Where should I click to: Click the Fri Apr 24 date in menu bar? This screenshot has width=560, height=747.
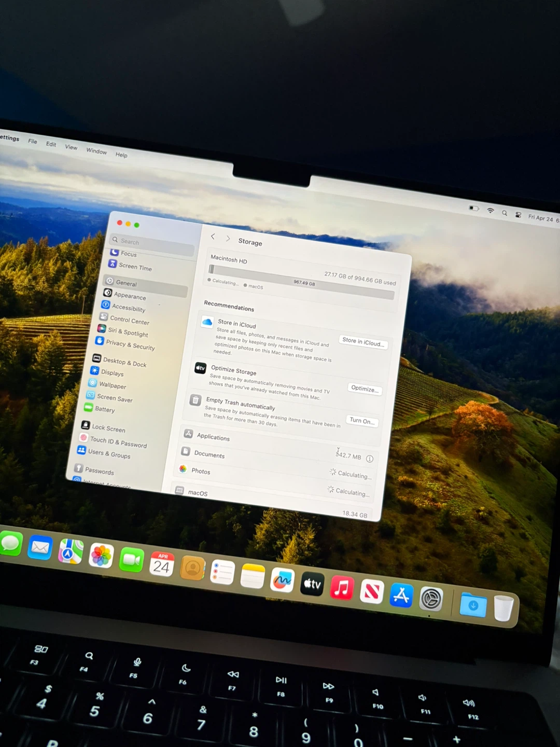[x=540, y=218]
